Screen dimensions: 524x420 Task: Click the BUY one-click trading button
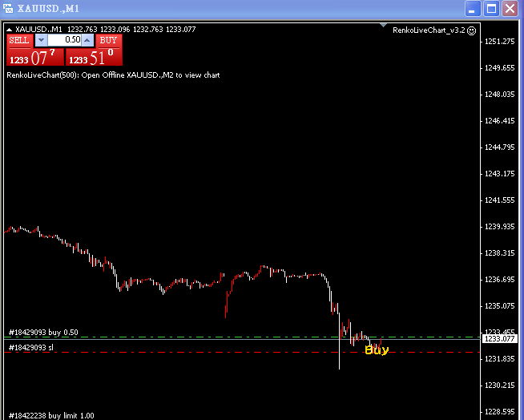(x=109, y=40)
